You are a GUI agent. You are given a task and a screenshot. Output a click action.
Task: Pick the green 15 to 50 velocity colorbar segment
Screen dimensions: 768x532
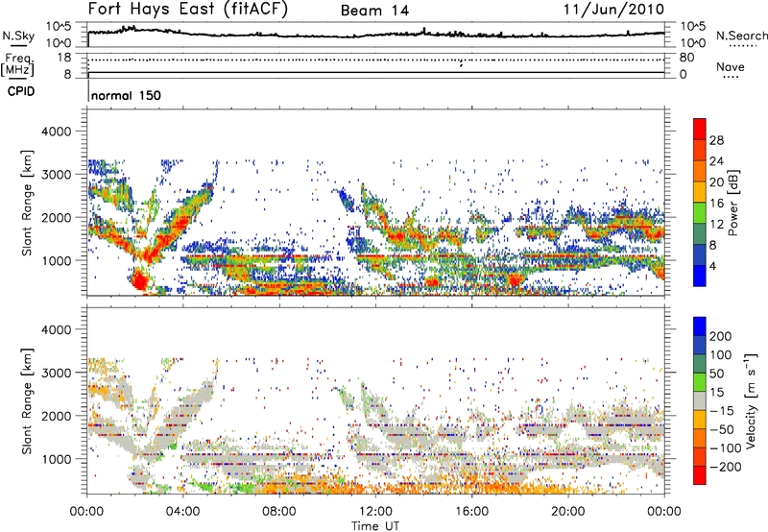[x=700, y=382]
